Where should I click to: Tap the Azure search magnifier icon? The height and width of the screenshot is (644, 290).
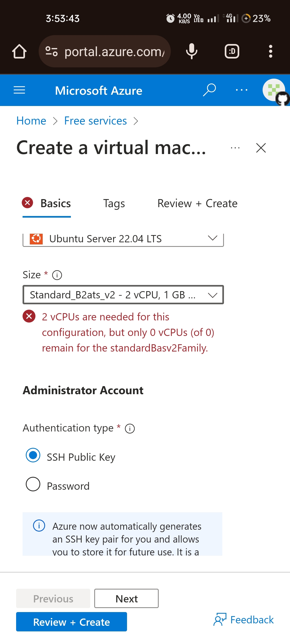(x=209, y=90)
